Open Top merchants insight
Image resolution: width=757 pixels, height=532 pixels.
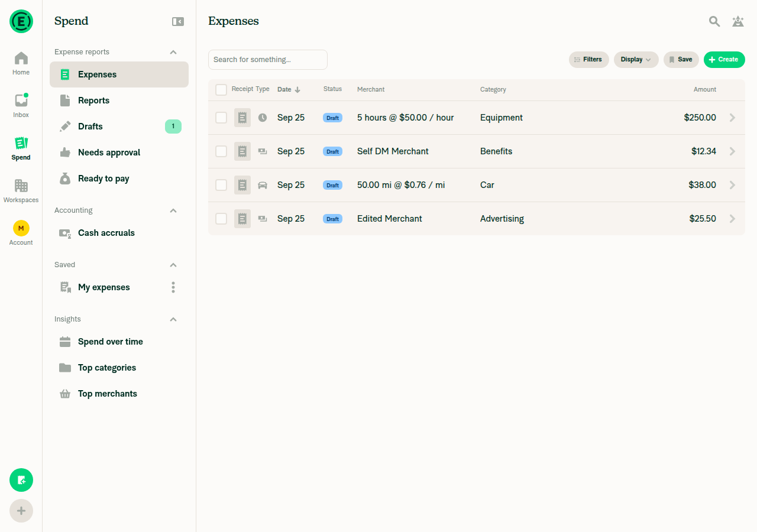point(119,394)
